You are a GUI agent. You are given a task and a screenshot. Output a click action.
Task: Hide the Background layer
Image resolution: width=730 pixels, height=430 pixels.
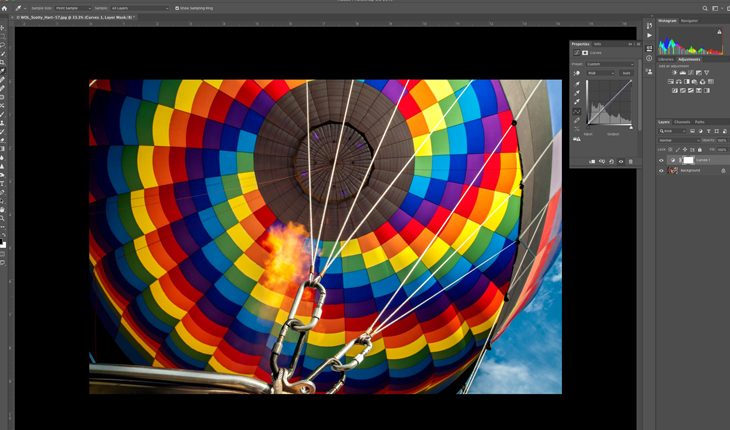click(661, 170)
